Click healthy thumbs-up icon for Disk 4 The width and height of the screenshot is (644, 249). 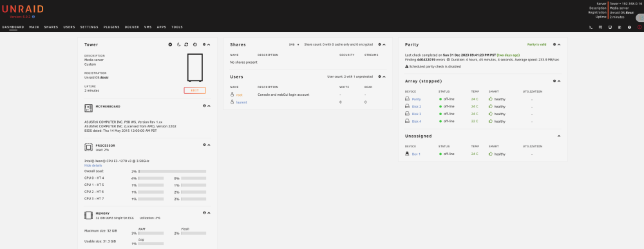[x=490, y=121]
